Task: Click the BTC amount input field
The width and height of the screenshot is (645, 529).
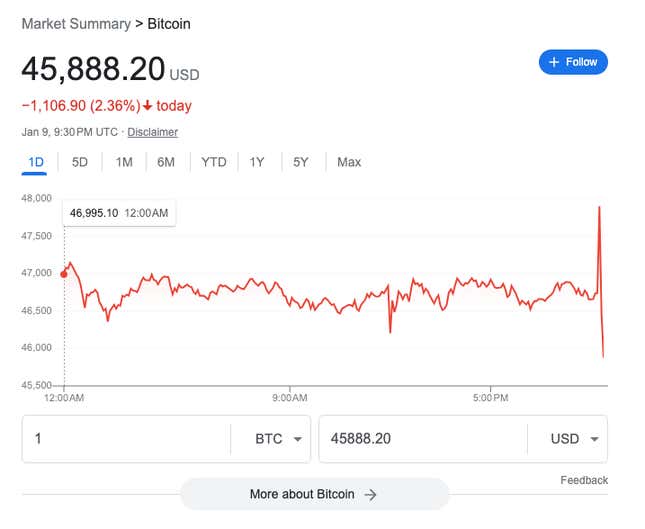Action: [126, 439]
